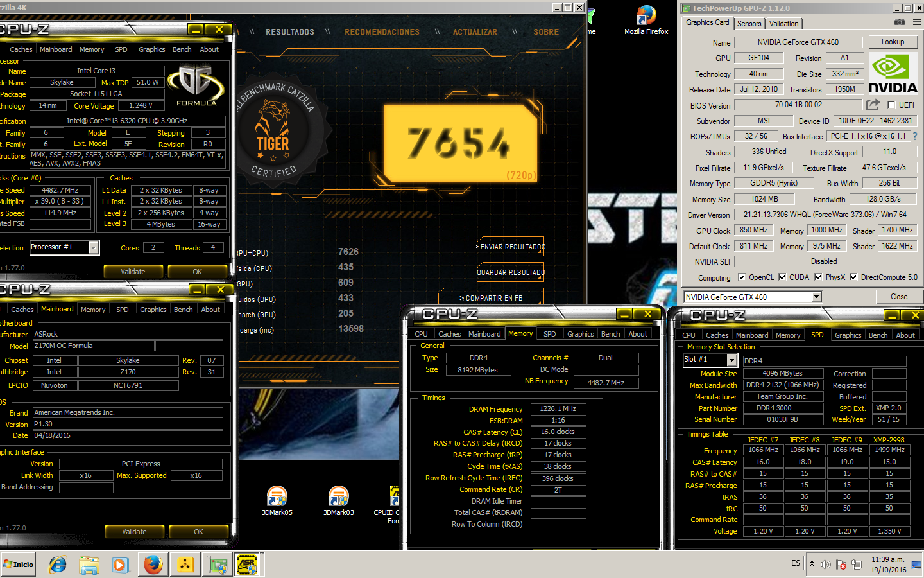Viewport: 924px width, 578px height.
Task: Click OK in the Mainboard CPU-Z window
Action: (x=198, y=532)
